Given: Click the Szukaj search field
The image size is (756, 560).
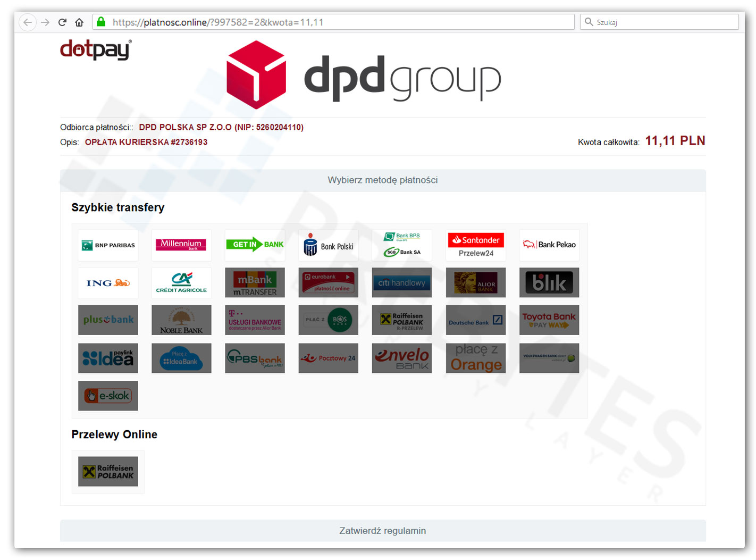Looking at the screenshot, I should tap(659, 22).
